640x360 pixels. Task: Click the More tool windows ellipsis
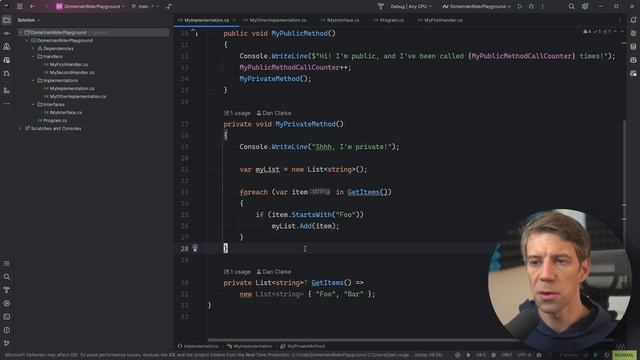click(x=7, y=104)
